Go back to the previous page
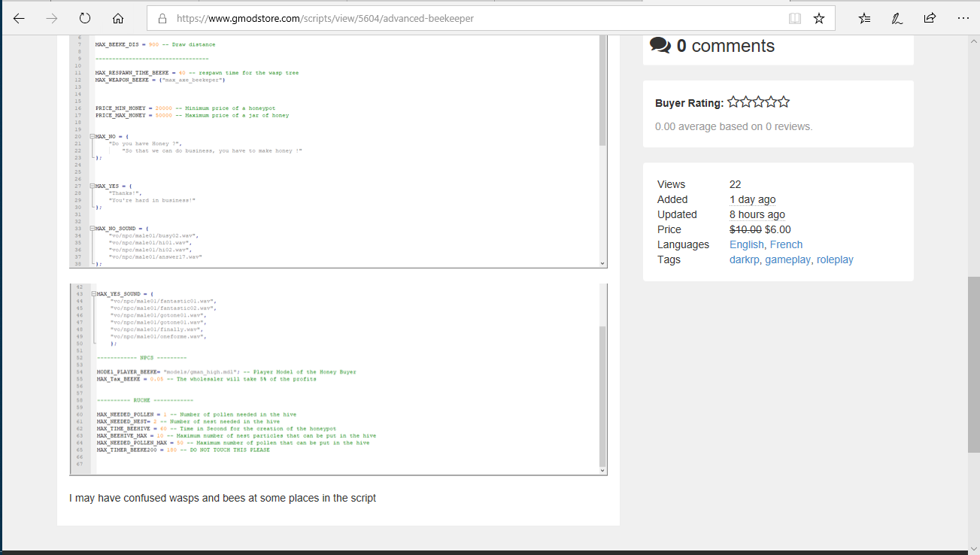Image resolution: width=980 pixels, height=555 pixels. coord(19,19)
